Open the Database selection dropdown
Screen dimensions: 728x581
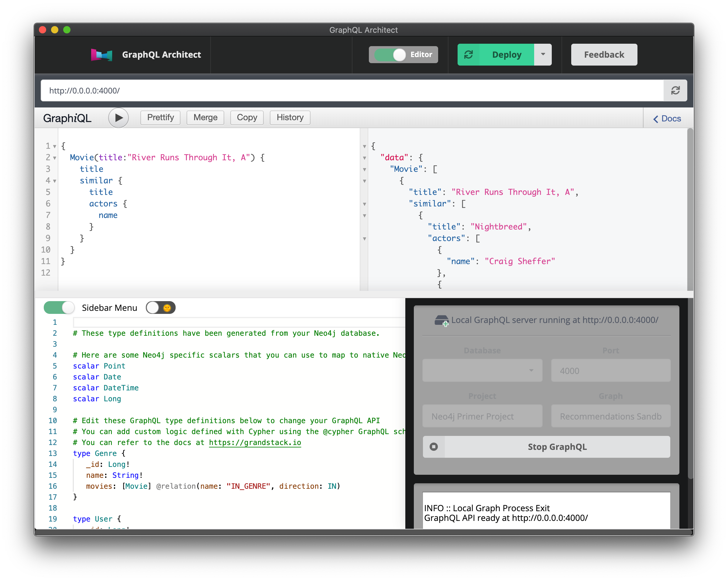[482, 370]
